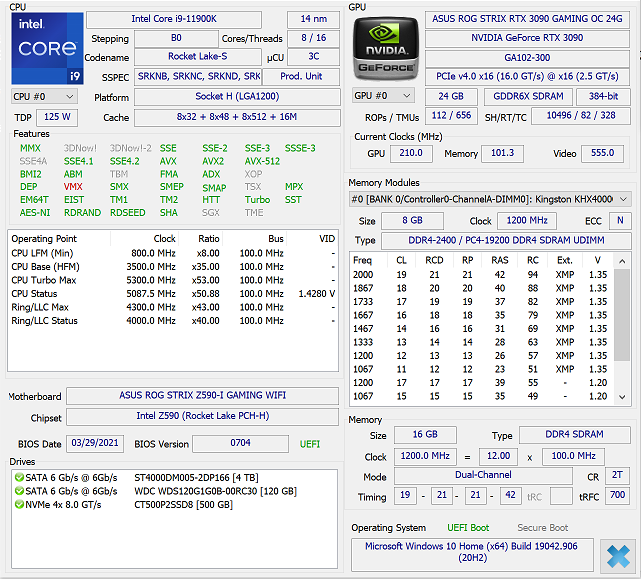Click the Cores/Threads 8 / 16 field
Image resolution: width=641 pixels, height=579 pixels.
click(314, 38)
